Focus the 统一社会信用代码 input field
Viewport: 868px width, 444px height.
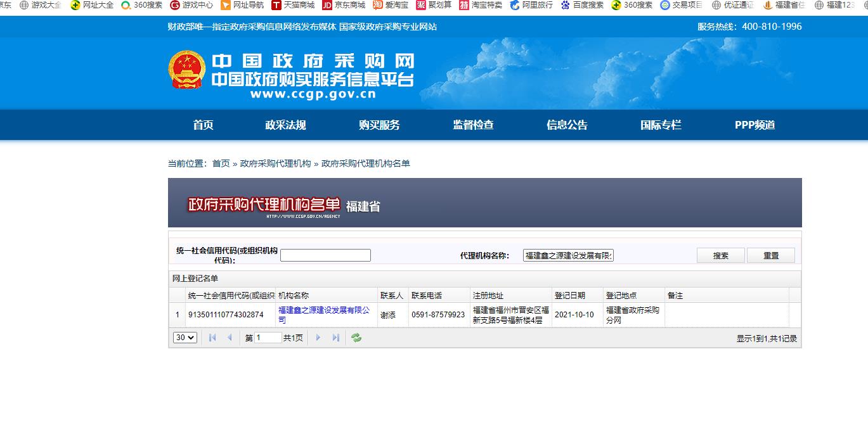pos(325,255)
